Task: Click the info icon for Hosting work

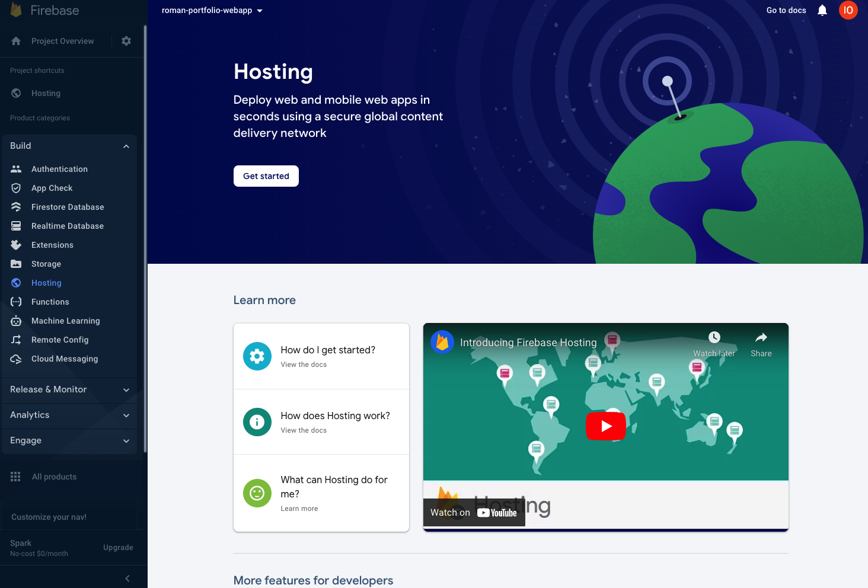Action: tap(257, 422)
